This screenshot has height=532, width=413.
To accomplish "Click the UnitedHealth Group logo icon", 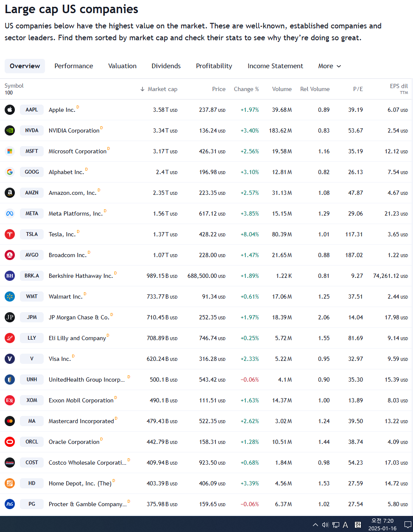I will (x=10, y=380).
